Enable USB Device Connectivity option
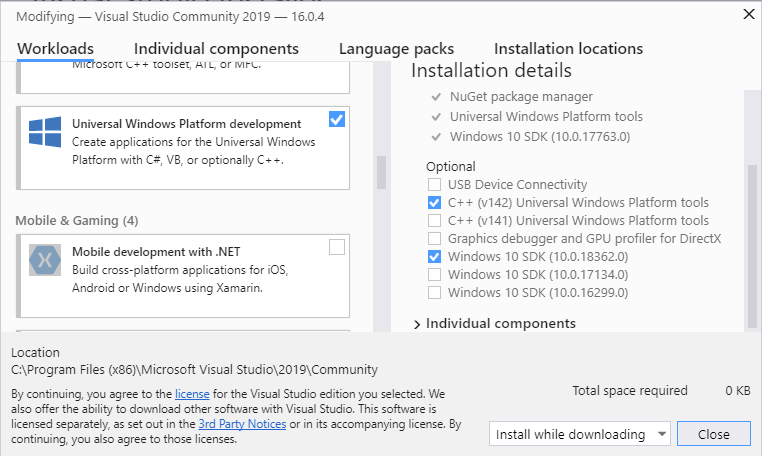The image size is (762, 456). coord(434,185)
